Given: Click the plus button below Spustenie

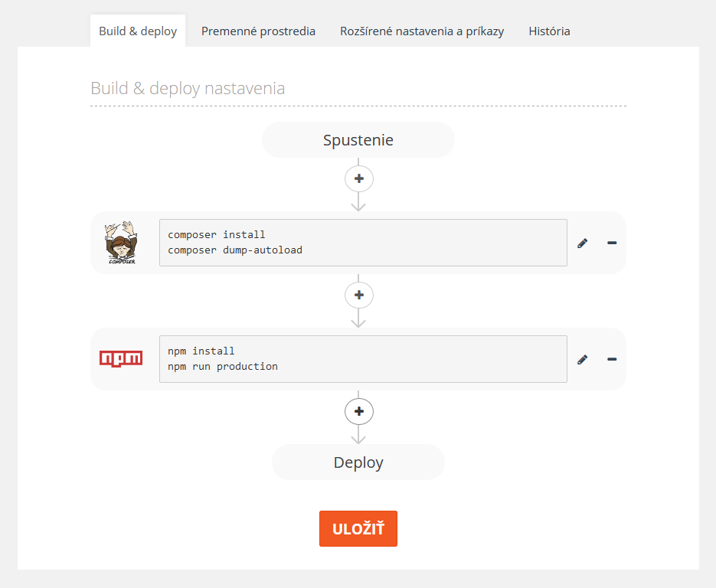Looking at the screenshot, I should coord(358,178).
